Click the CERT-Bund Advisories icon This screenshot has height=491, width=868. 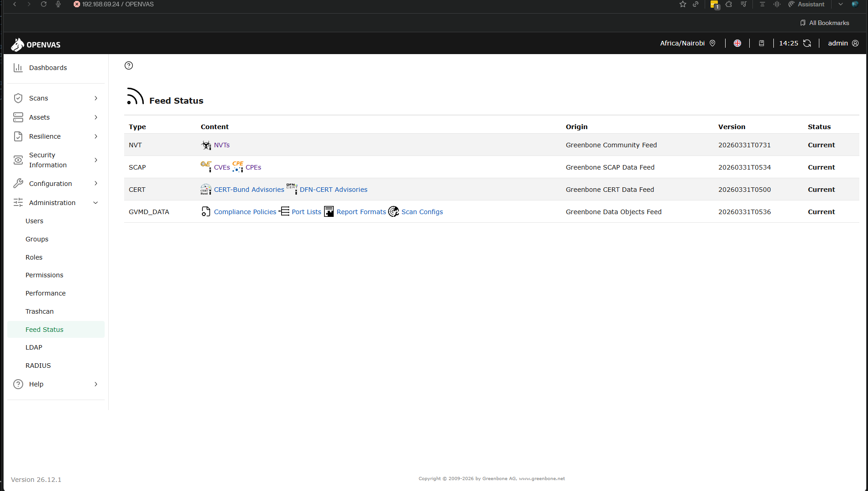pyautogui.click(x=206, y=189)
